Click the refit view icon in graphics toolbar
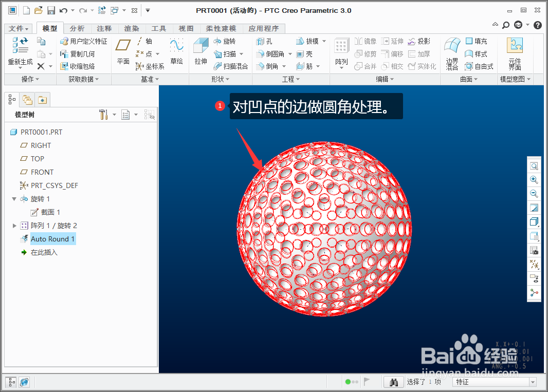548x392 pixels. tap(534, 166)
